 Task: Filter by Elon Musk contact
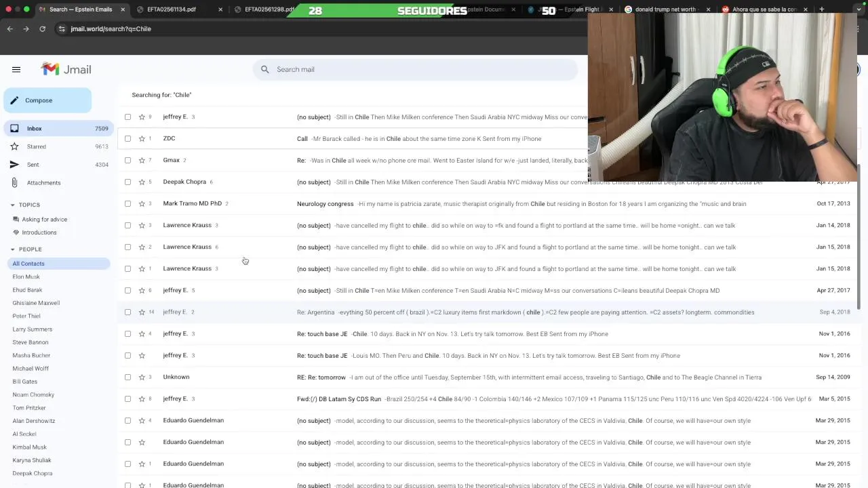coord(26,277)
